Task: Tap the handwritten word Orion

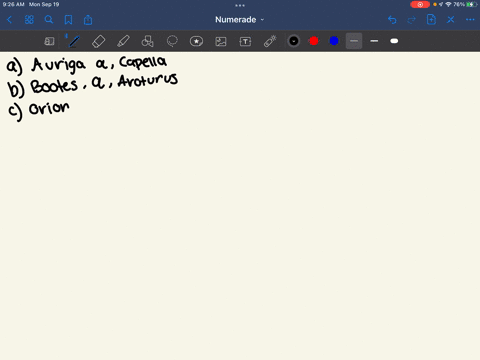Action: pyautogui.click(x=49, y=108)
